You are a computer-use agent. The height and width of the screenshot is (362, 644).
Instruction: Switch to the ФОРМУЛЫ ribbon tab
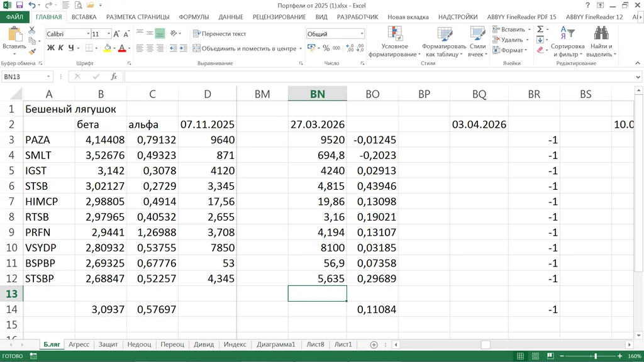coord(194,17)
